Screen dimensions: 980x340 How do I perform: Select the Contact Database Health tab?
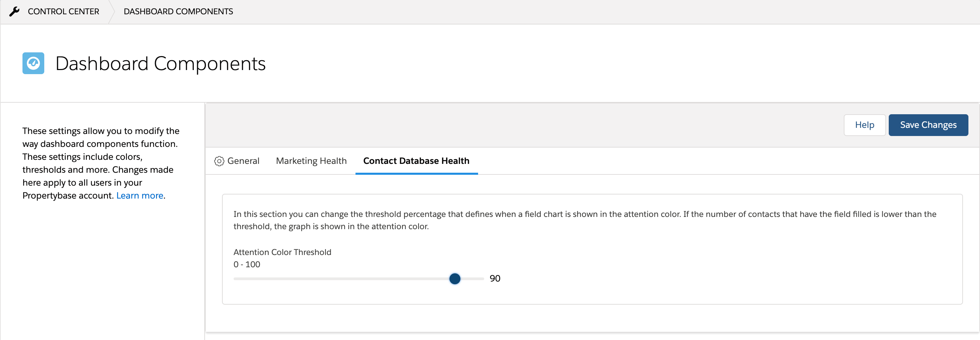(416, 161)
